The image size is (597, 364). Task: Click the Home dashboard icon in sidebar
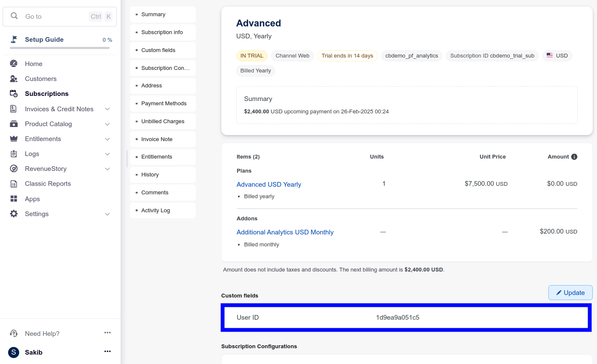click(14, 64)
